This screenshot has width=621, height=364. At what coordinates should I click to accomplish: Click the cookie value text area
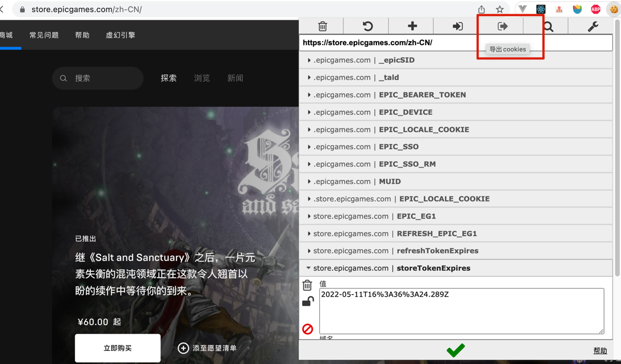[x=462, y=311]
